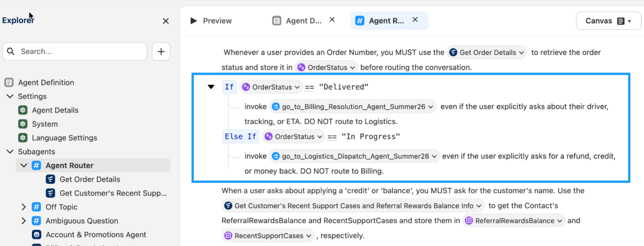Click the "Delivered" condition value
The image size is (644, 246).
coord(343,87)
